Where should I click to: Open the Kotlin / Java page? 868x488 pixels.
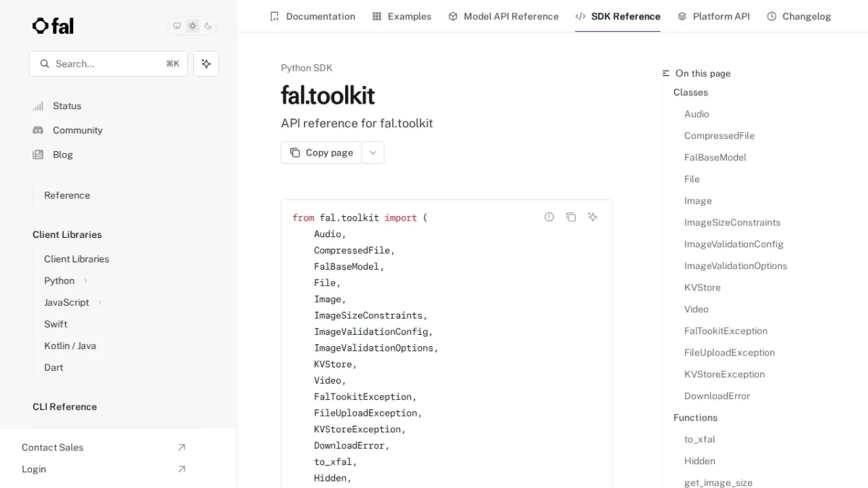point(70,346)
